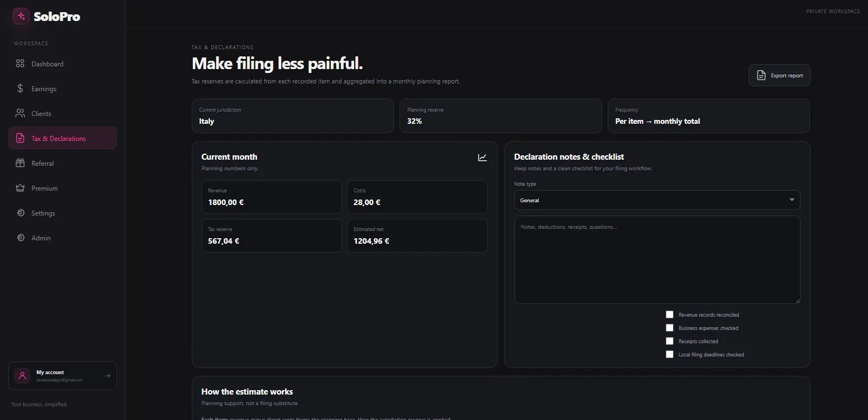Click the arrow icon in My account card
The width and height of the screenshot is (868, 420).
tap(108, 376)
